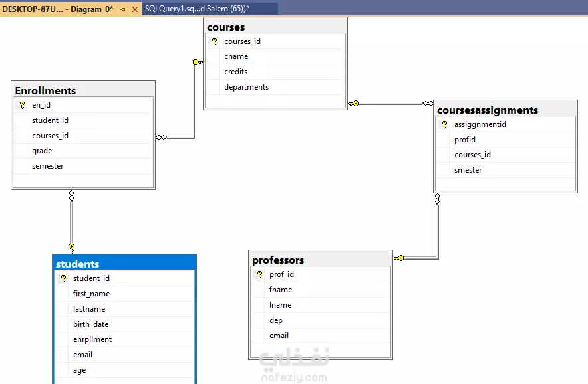Viewport: 588px width, 384px height.
Task: Select the prof_id column
Action: click(x=320, y=274)
